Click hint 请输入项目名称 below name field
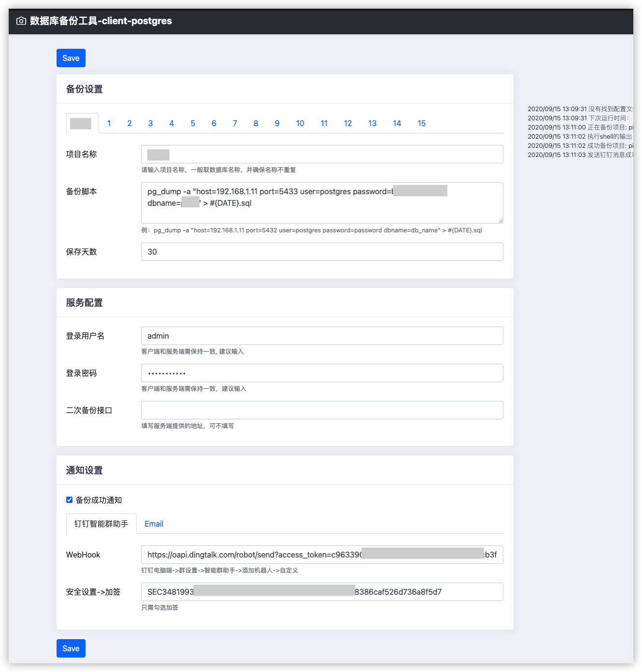642x672 pixels. tap(218, 170)
